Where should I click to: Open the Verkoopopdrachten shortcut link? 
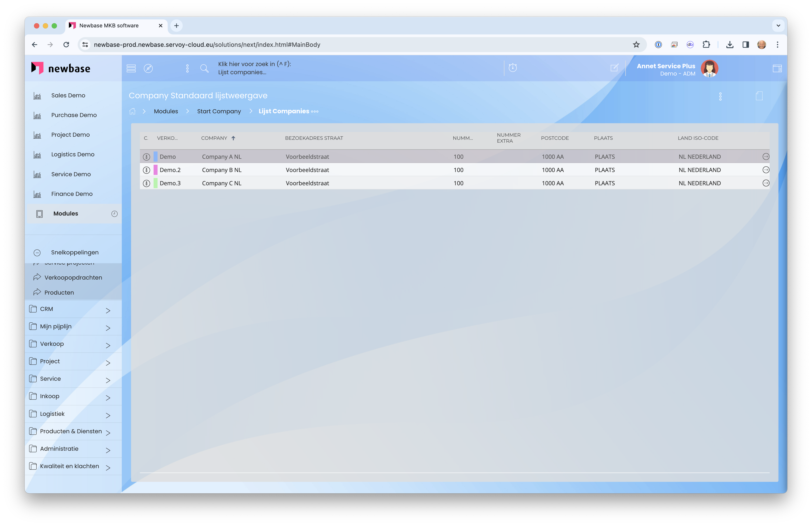click(x=73, y=278)
